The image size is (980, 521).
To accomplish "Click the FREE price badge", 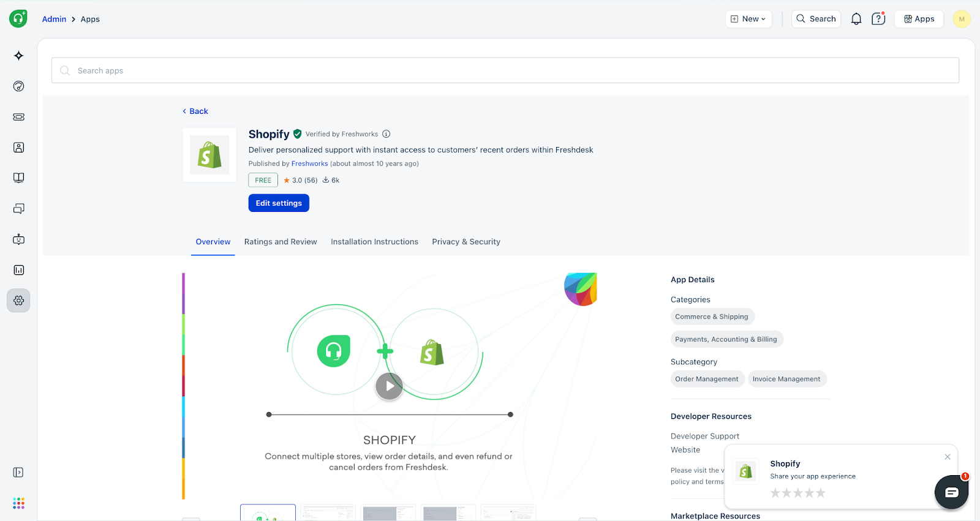I will [263, 180].
